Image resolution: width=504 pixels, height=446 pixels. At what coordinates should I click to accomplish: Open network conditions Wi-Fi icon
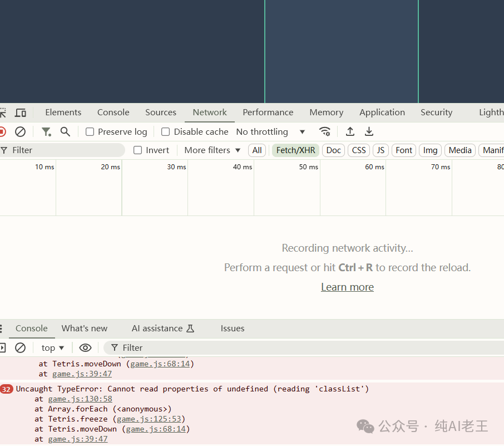(325, 132)
